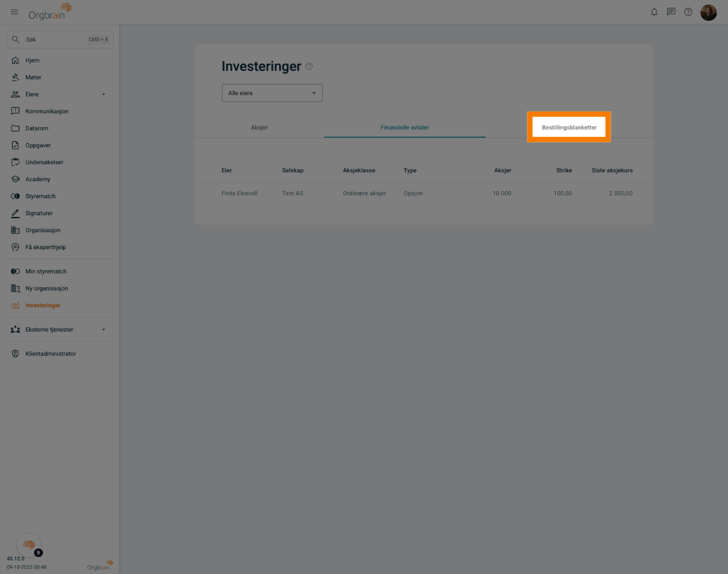Click the Ny organisasjon icon
728x574 pixels.
click(15, 289)
